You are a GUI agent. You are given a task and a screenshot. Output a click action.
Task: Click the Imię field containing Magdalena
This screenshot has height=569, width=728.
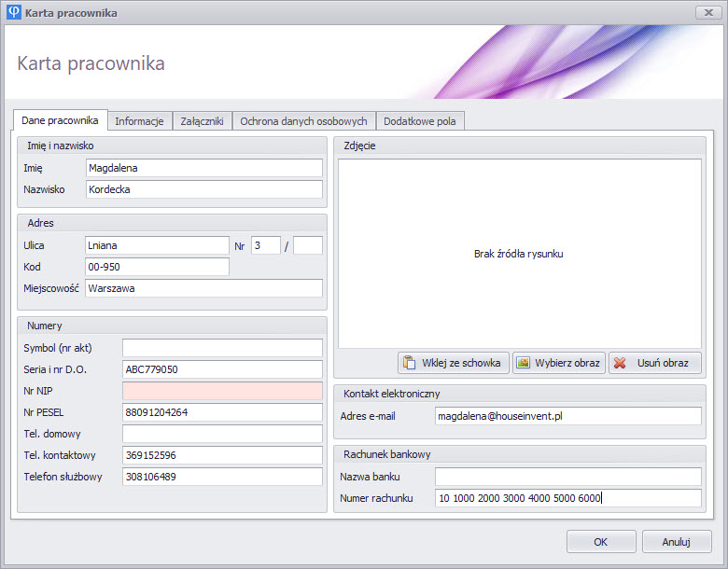tap(203, 168)
